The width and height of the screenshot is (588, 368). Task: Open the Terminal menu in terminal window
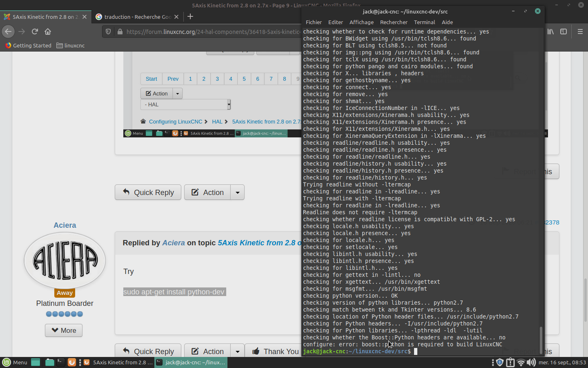[424, 22]
